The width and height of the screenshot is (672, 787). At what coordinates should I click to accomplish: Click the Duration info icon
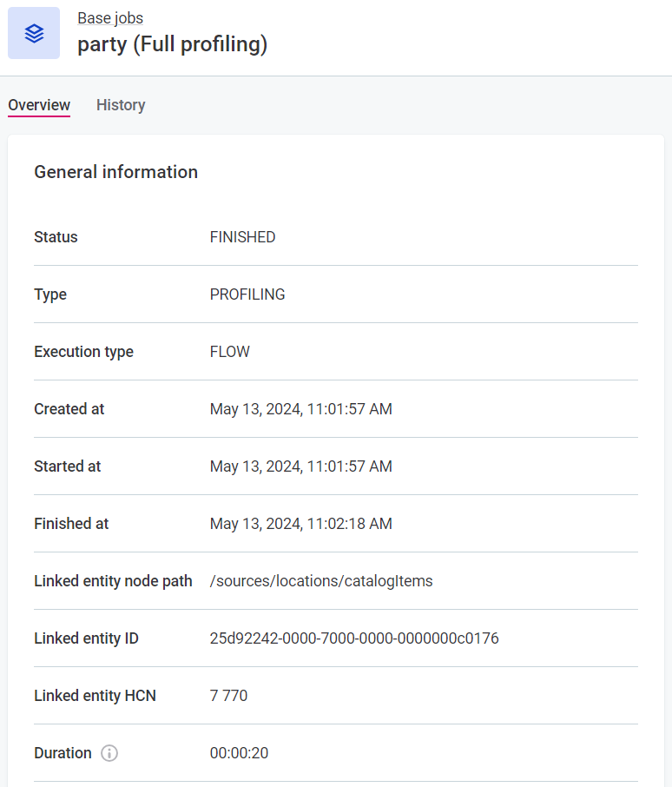109,753
